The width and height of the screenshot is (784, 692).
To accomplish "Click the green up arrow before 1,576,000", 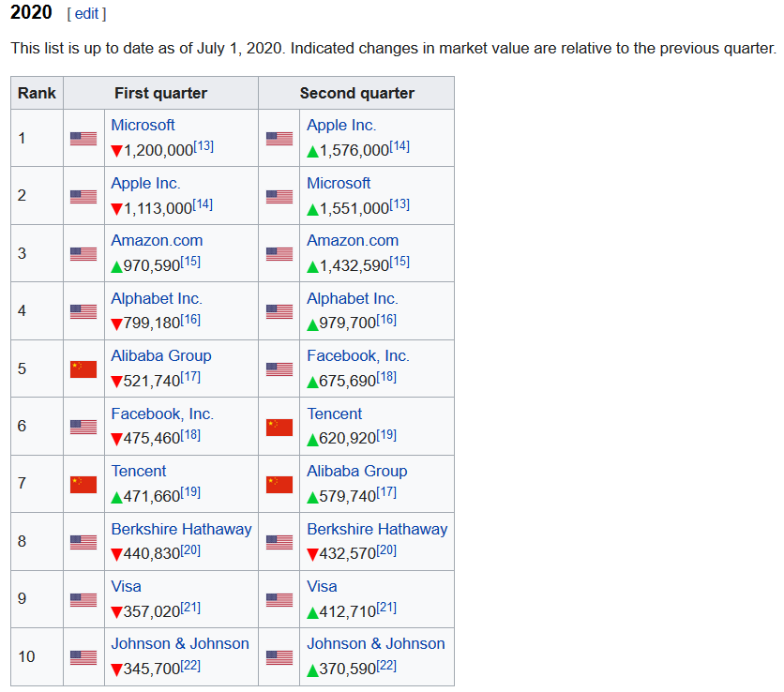I will 312,151.
